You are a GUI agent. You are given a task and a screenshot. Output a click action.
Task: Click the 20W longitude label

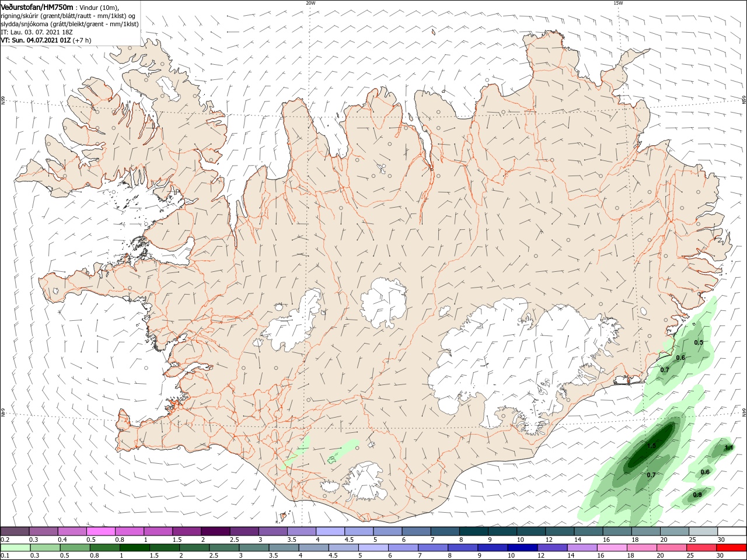click(x=310, y=3)
